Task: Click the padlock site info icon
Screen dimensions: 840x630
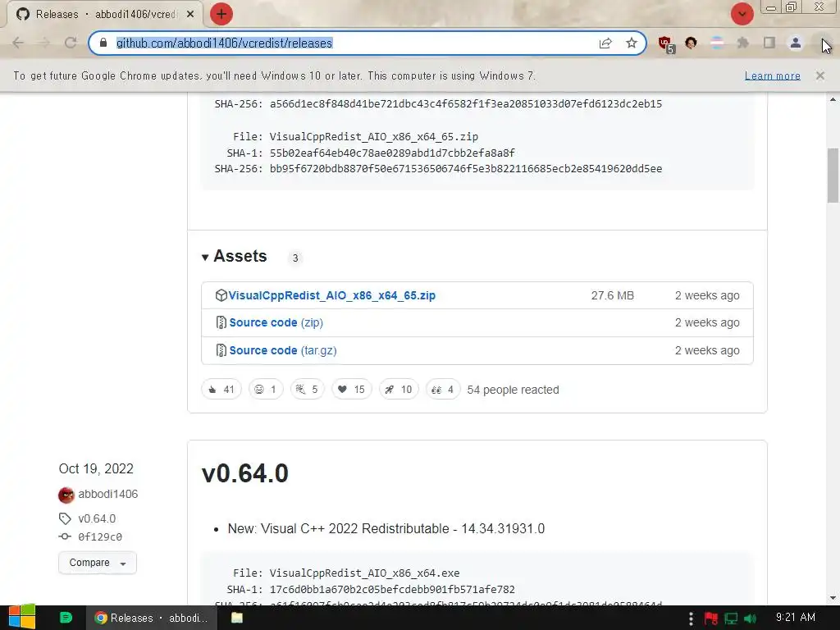Action: [x=103, y=43]
